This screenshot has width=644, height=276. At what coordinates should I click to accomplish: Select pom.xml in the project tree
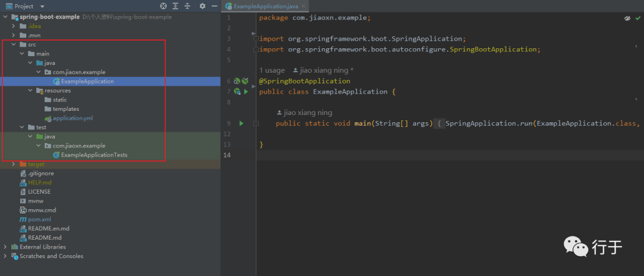pos(39,219)
